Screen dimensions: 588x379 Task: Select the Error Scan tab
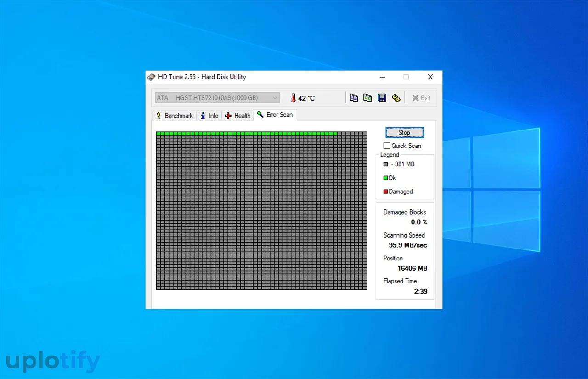pyautogui.click(x=275, y=115)
